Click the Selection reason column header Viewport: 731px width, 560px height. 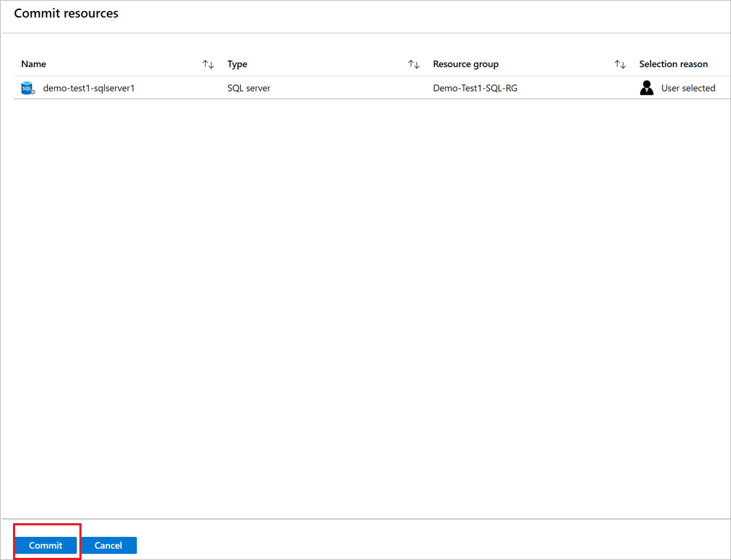pos(673,64)
